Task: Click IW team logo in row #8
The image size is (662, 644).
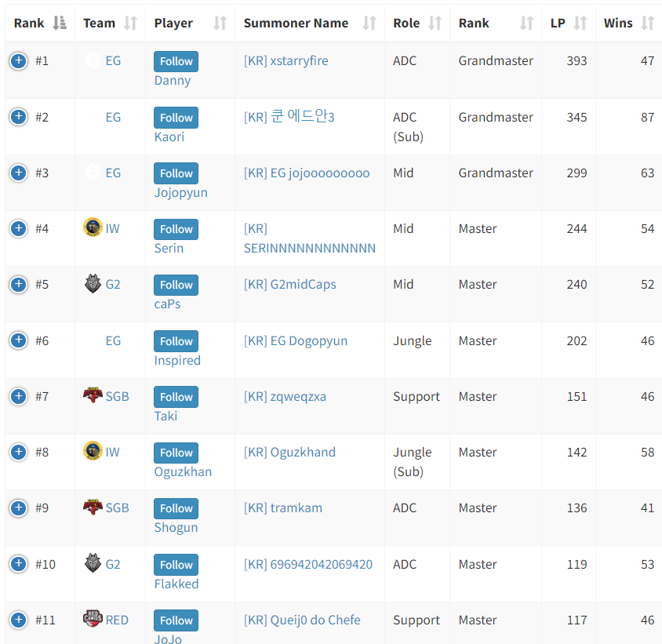Action: (93, 451)
